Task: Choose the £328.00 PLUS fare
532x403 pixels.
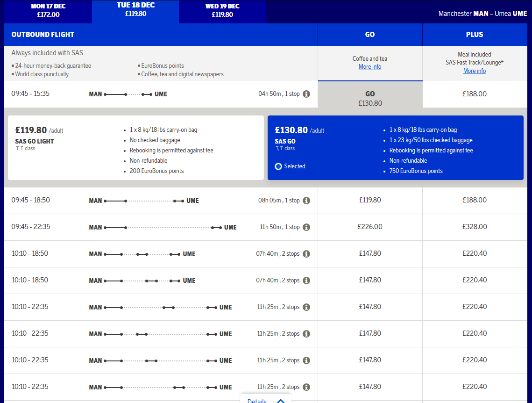Action: 475,227
